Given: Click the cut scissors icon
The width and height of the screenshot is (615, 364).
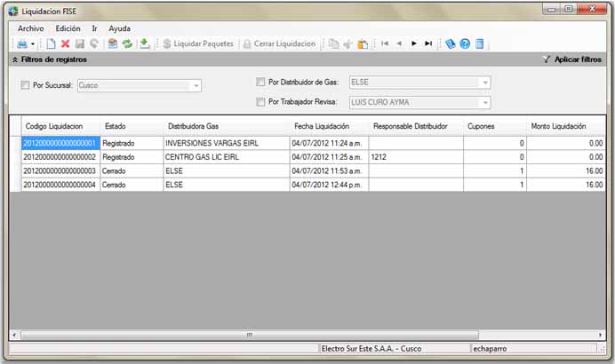Looking at the screenshot, I should [347, 44].
